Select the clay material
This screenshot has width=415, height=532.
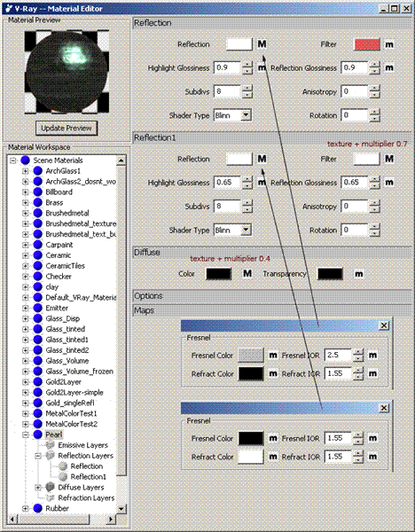pyautogui.click(x=52, y=287)
